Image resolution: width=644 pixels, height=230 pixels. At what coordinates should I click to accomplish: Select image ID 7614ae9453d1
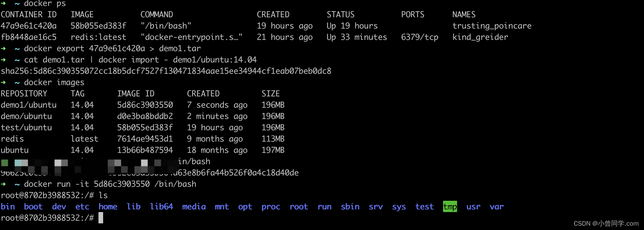(x=145, y=139)
